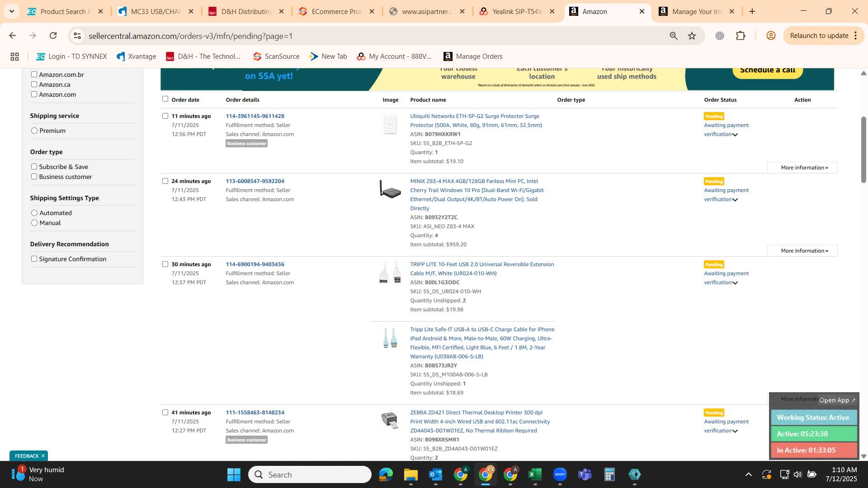Open a new browser tab with plus
Viewport: 868px width, 488px height.
(752, 11)
